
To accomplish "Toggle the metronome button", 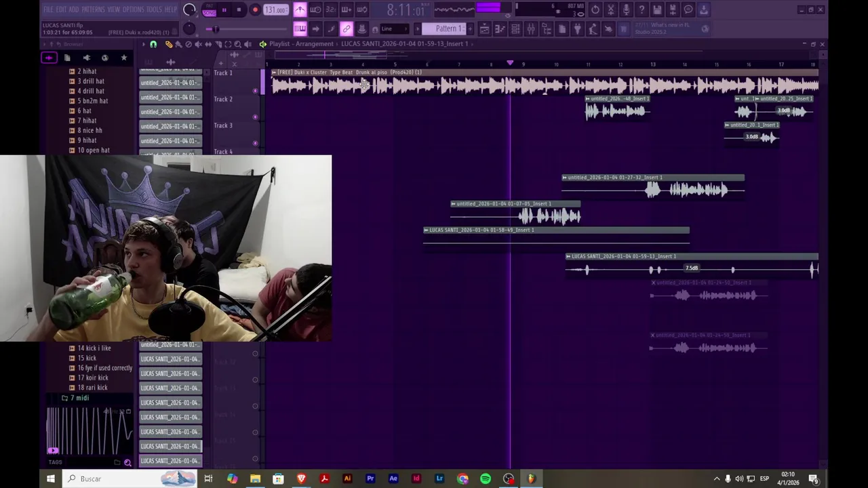I will coord(300,9).
